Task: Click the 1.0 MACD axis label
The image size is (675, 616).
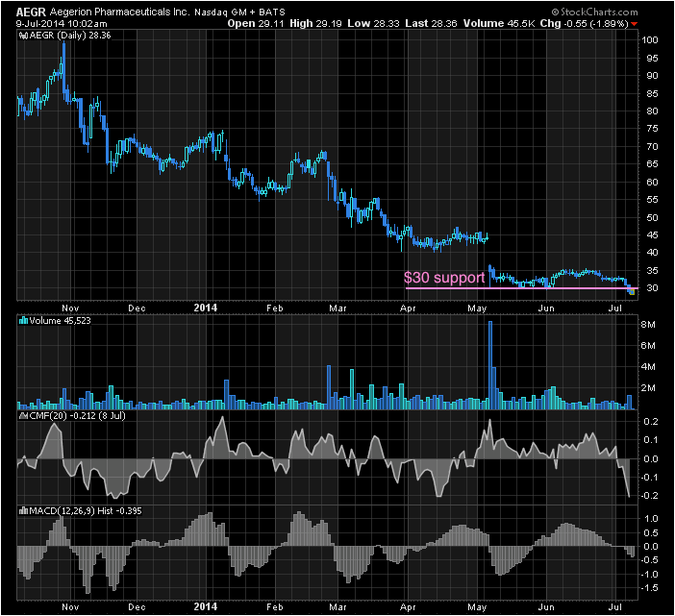Action: (x=651, y=519)
